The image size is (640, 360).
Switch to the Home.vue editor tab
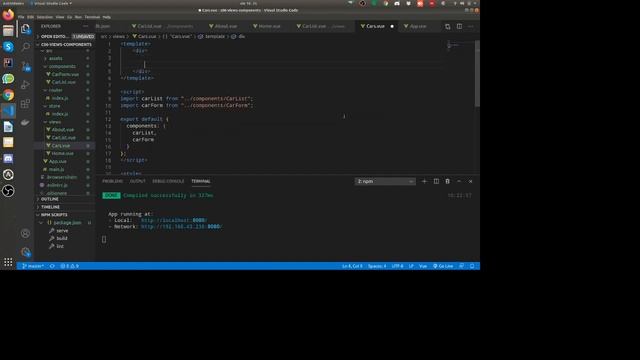point(267,26)
